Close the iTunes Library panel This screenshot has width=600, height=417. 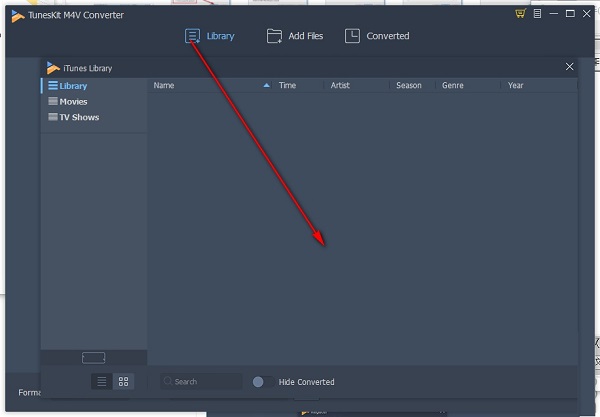tap(569, 67)
